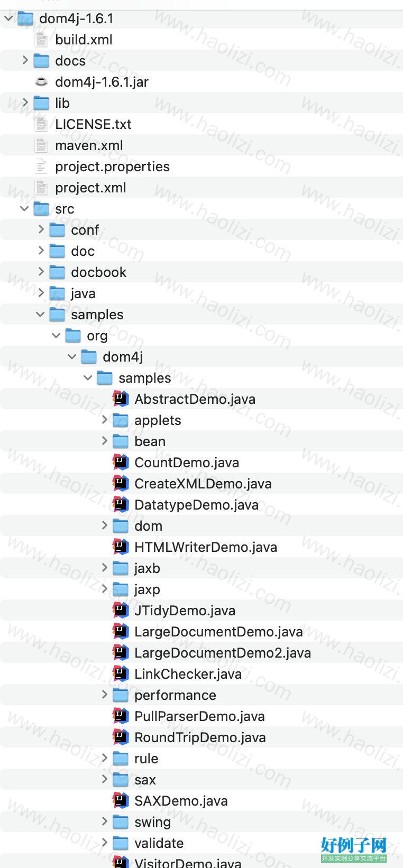Click the src folder icon
This screenshot has width=403, height=868.
(41, 209)
